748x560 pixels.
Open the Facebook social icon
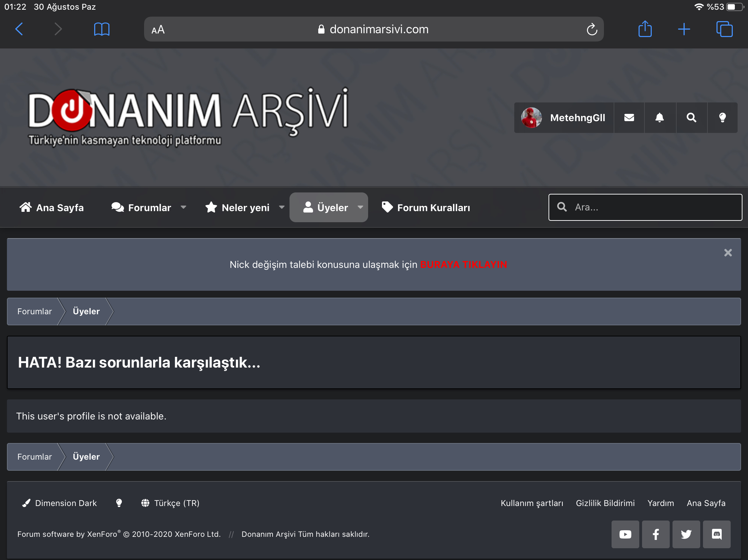(656, 534)
